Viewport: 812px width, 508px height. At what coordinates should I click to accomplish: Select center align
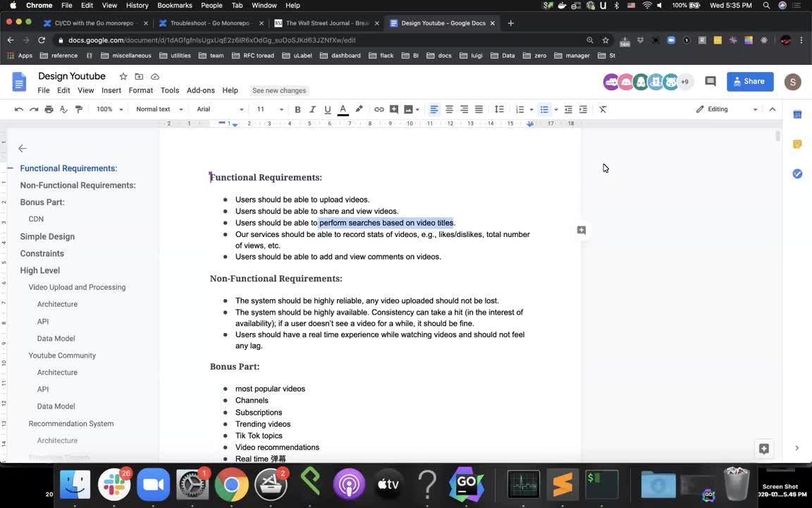(x=449, y=109)
